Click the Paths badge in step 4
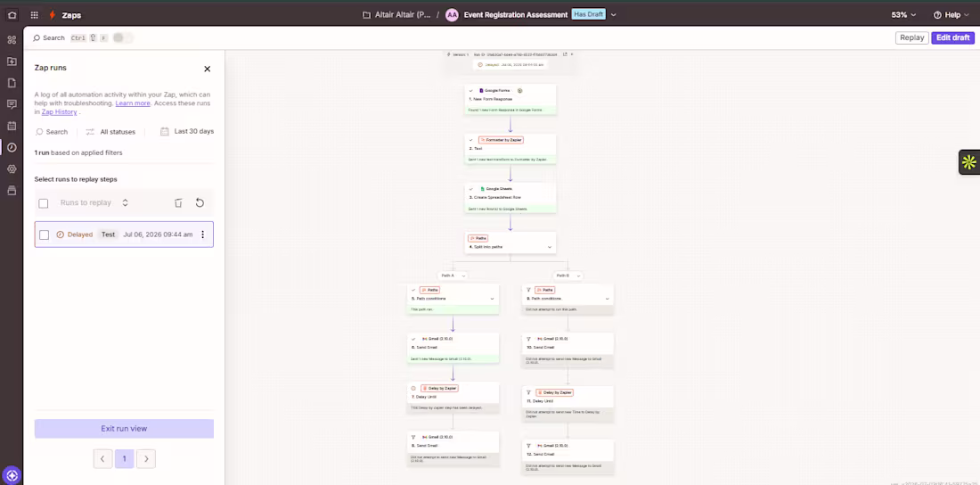980x485 pixels. click(x=478, y=238)
